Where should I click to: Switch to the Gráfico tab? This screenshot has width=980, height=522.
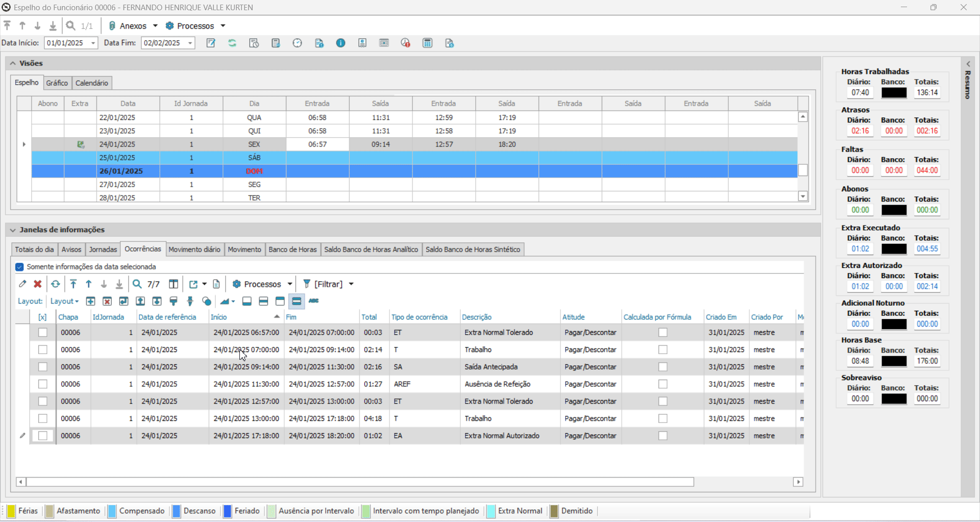[57, 83]
